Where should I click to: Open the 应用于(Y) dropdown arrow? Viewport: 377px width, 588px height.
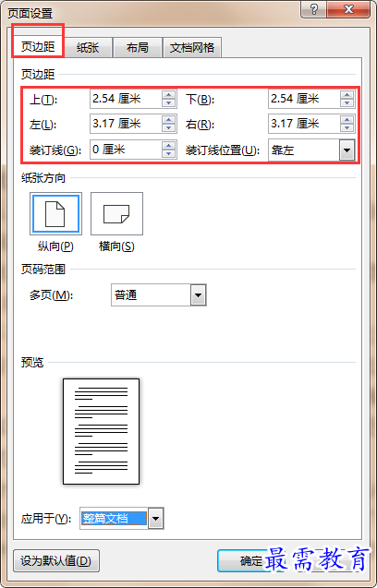click(155, 519)
